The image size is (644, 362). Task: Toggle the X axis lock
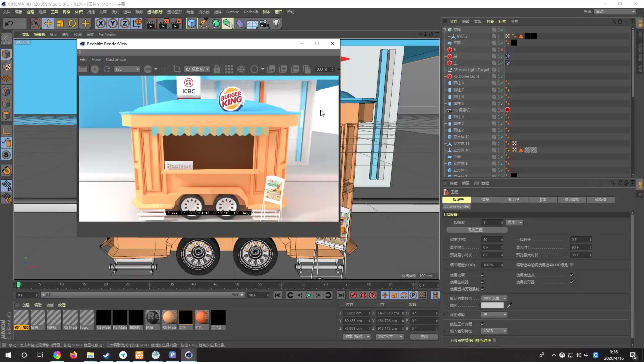click(101, 23)
